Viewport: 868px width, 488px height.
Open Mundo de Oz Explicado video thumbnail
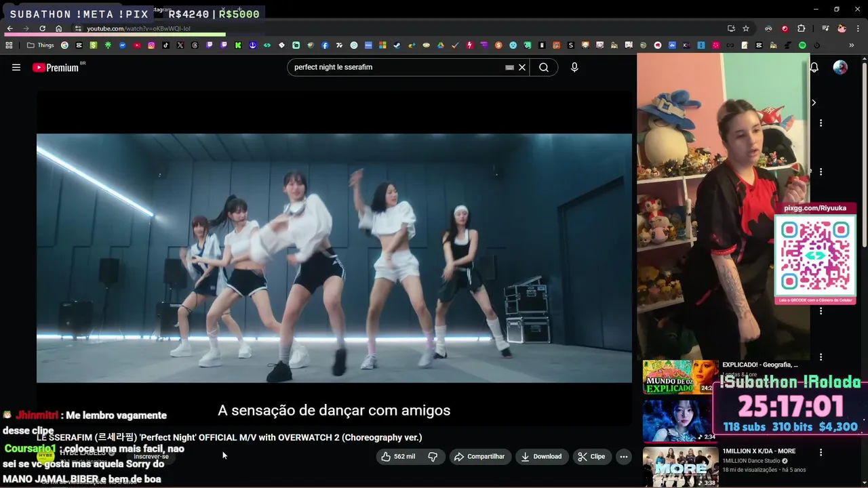tap(680, 377)
